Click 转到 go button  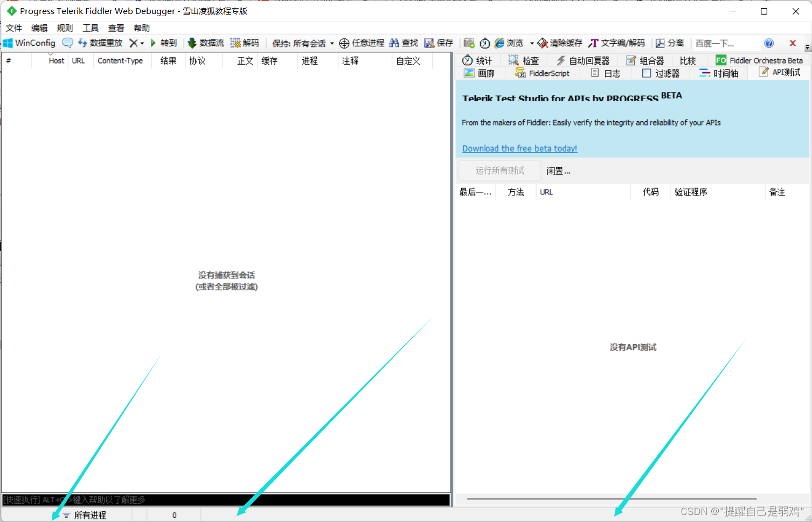coord(164,43)
